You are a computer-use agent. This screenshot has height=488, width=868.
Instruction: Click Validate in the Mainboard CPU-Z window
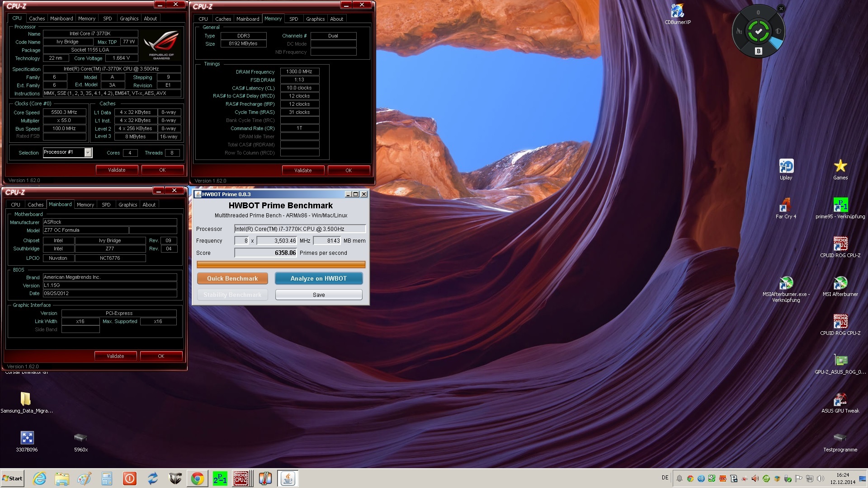click(115, 356)
